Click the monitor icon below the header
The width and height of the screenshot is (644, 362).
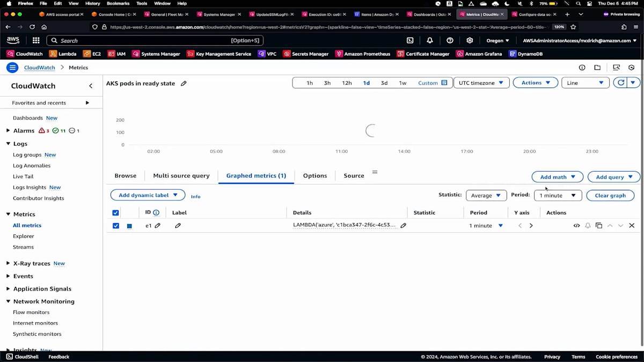[616, 68]
